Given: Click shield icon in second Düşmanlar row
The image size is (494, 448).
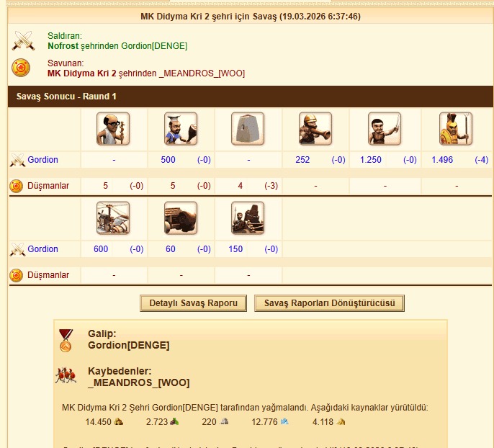Looking at the screenshot, I should pyautogui.click(x=16, y=275).
